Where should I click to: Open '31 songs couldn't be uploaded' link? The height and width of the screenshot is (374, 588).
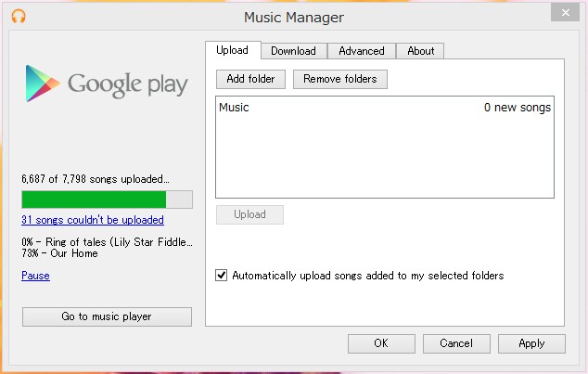pos(93,220)
